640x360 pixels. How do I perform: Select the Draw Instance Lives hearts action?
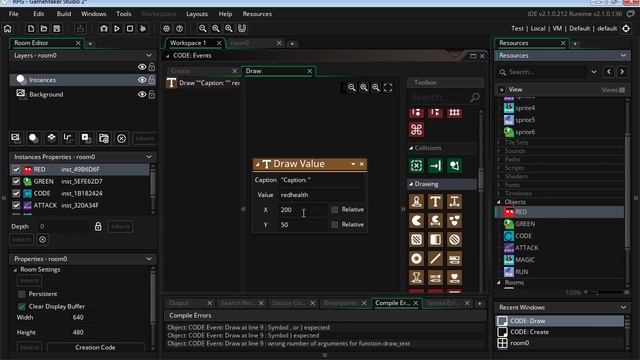[454, 221]
